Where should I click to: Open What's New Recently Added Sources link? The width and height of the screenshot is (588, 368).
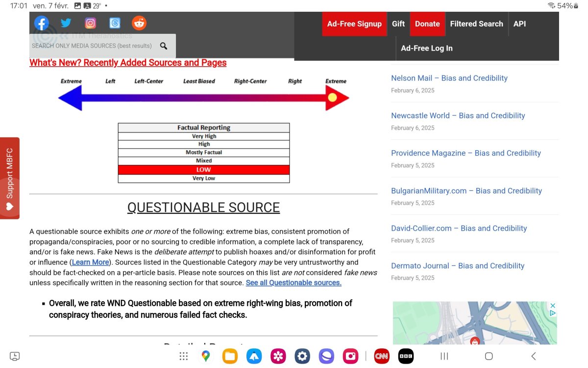click(128, 63)
